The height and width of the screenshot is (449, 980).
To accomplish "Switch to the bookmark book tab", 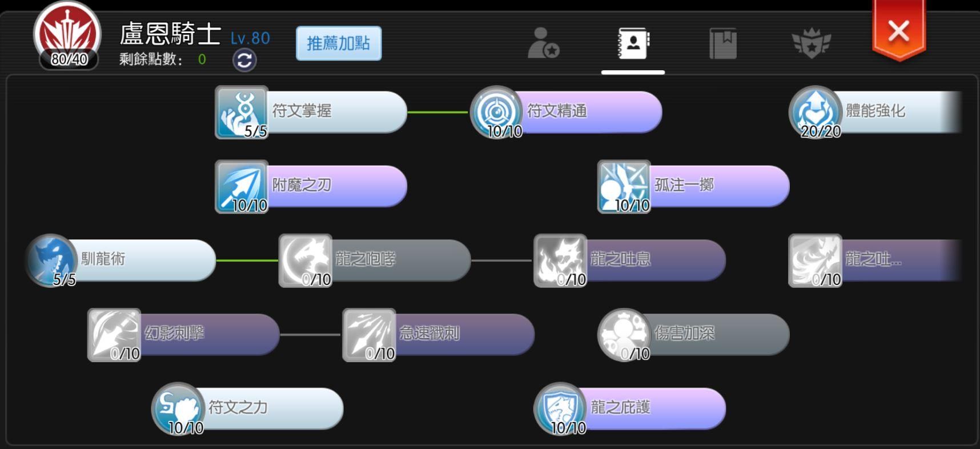I will pyautogui.click(x=723, y=43).
